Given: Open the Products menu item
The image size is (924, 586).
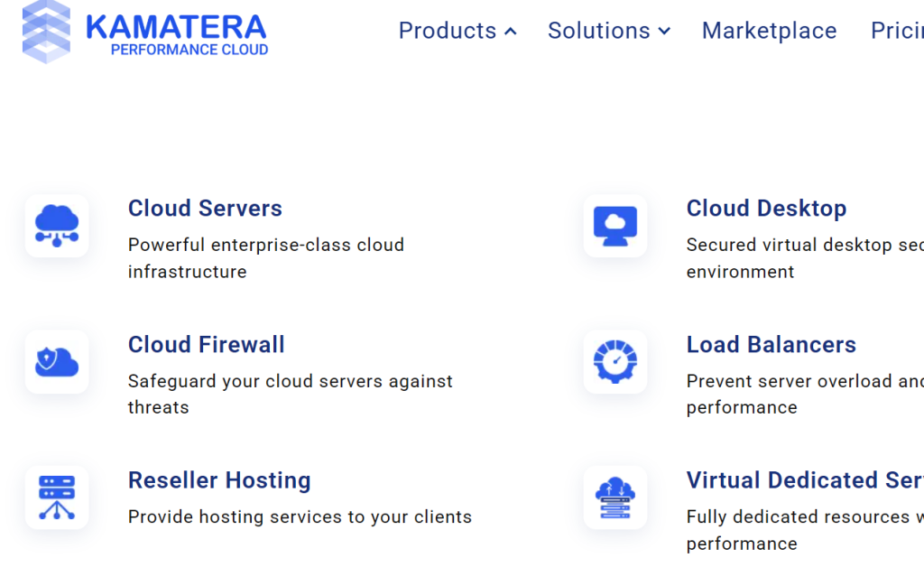Looking at the screenshot, I should click(x=448, y=31).
